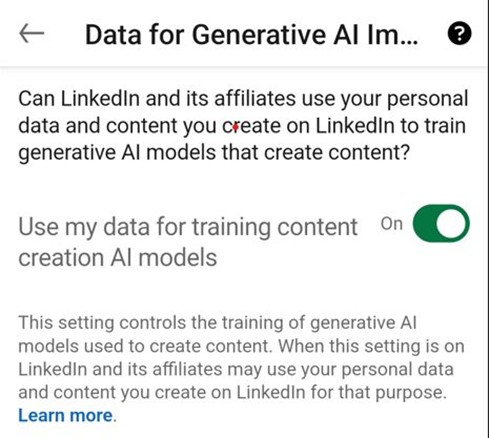Tap "Use my data for training content" label

click(188, 227)
